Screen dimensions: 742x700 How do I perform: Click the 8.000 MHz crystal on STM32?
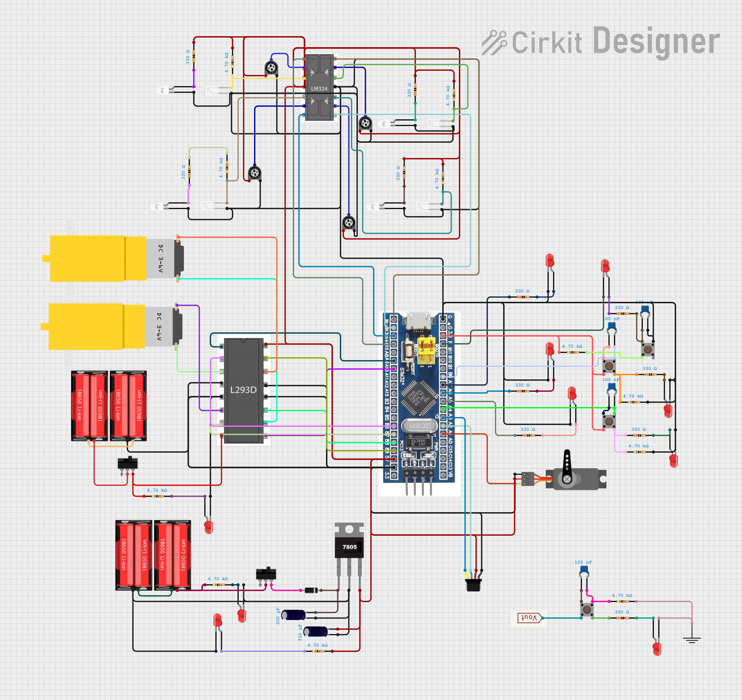420,426
